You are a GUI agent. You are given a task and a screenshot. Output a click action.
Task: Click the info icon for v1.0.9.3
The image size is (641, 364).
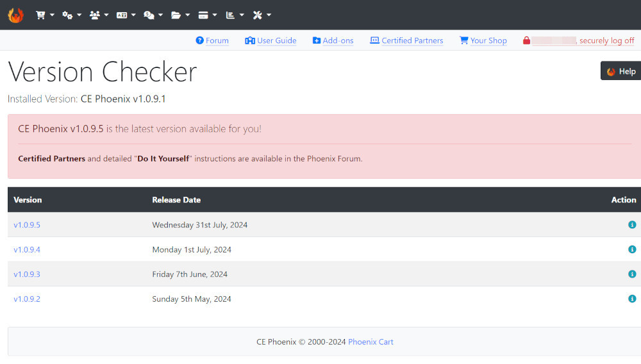[x=632, y=274]
